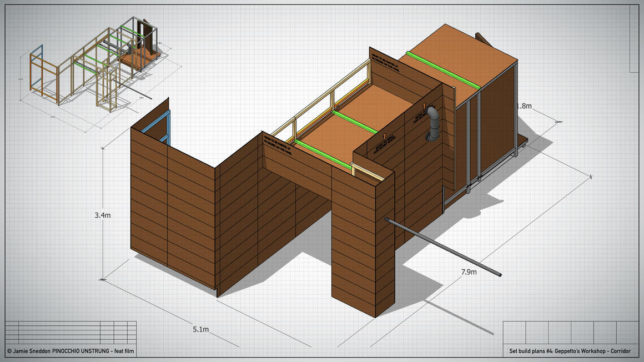This screenshot has height=362, width=644.
Task: Click the 5.1m dimension annotation
Action: click(201, 329)
